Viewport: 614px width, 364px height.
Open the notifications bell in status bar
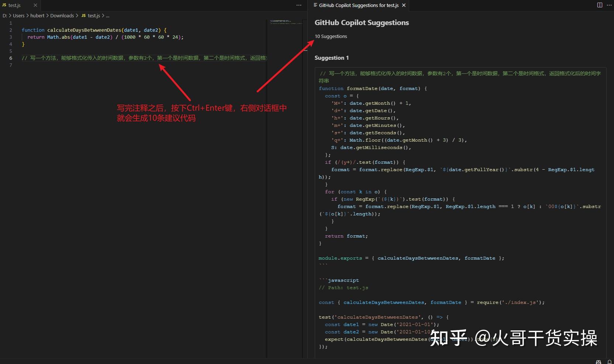[609, 362]
